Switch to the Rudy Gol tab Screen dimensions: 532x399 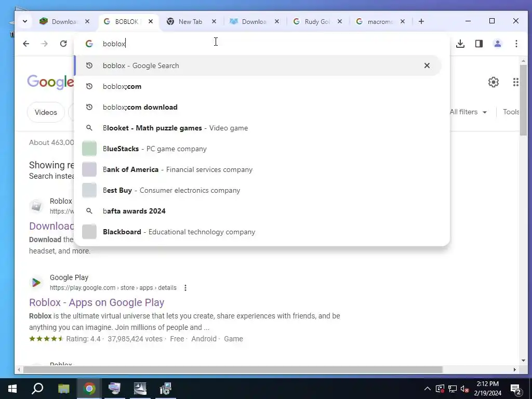point(317,21)
